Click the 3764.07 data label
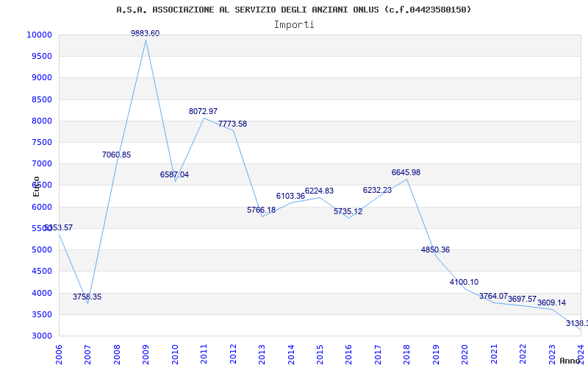Screen dimensions: 588x368 (493, 297)
